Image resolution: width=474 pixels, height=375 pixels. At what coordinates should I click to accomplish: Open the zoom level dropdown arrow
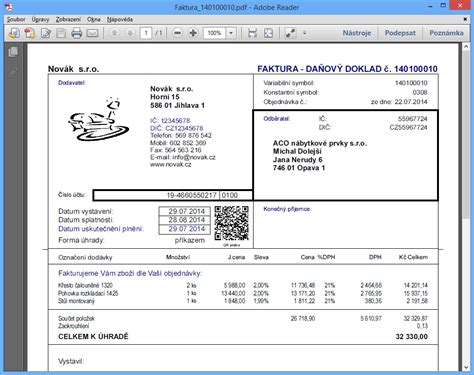[231, 33]
